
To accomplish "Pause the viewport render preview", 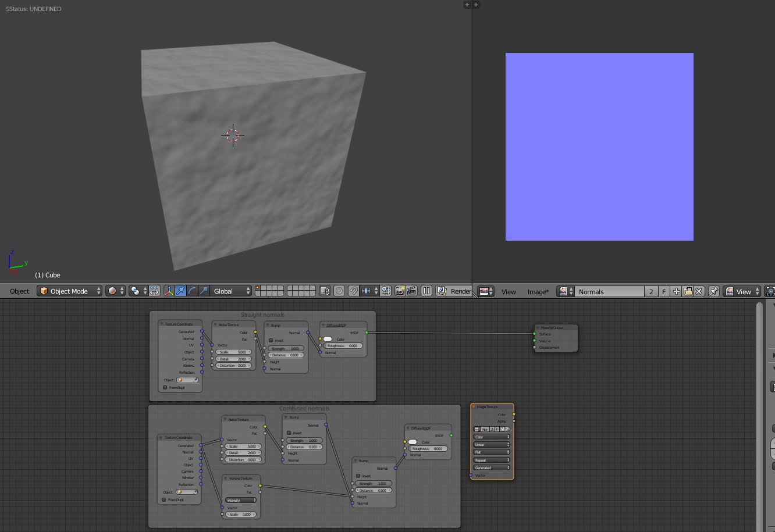I will pos(426,291).
